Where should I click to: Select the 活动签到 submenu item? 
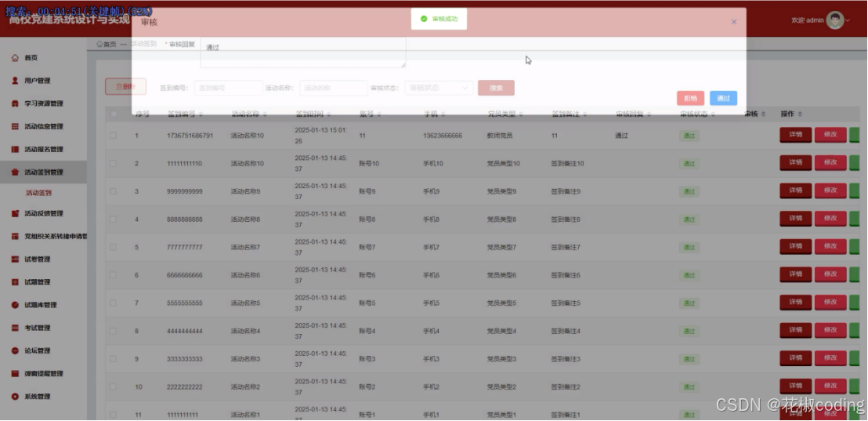38,193
